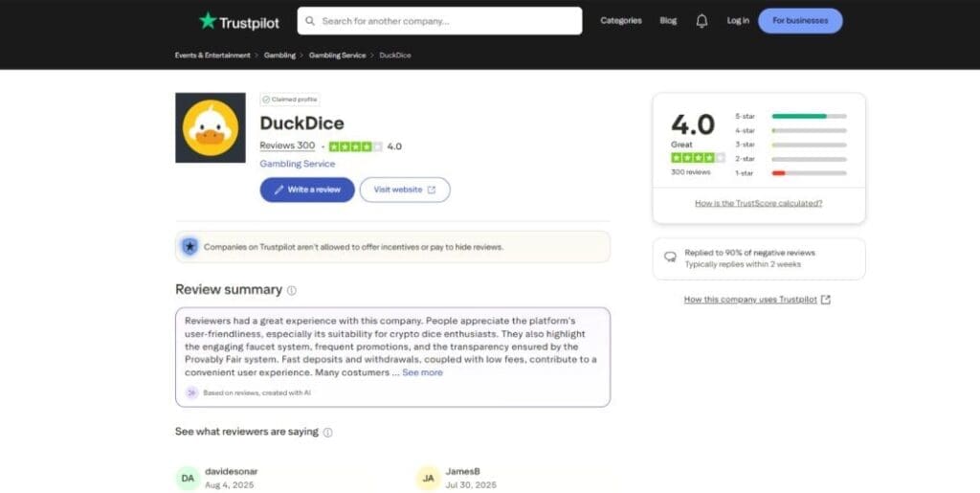Click the JamesB JA avatar
The image size is (980, 493).
point(428,478)
